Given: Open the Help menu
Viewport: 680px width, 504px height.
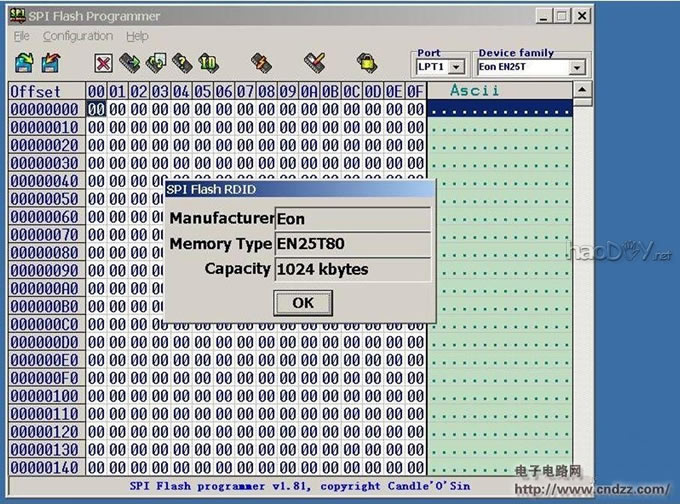Looking at the screenshot, I should [x=137, y=36].
